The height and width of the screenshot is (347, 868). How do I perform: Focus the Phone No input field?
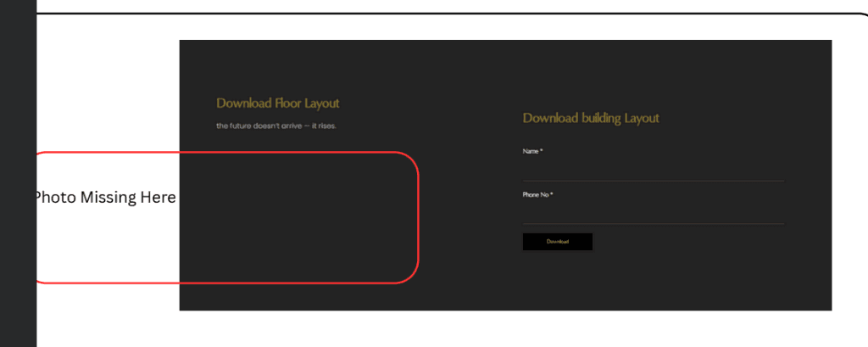tap(653, 212)
